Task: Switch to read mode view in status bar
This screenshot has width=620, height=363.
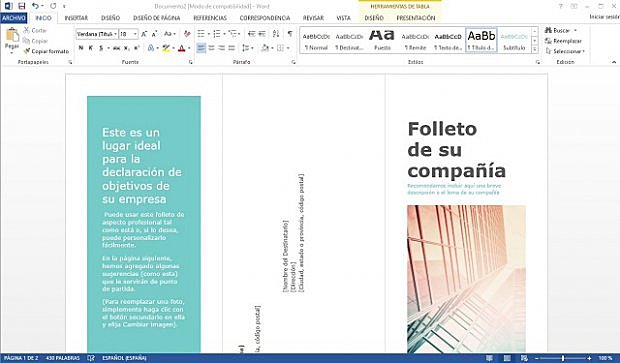Action: click(490, 358)
